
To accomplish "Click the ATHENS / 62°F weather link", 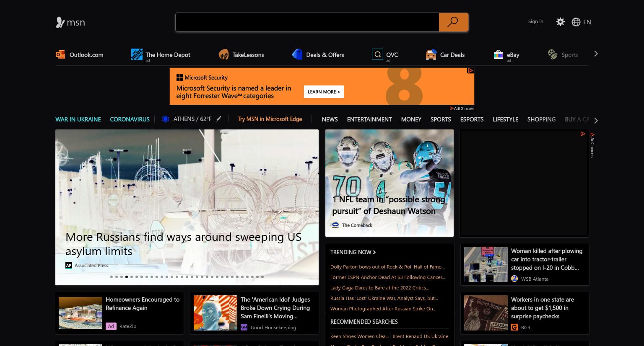I will (x=192, y=119).
